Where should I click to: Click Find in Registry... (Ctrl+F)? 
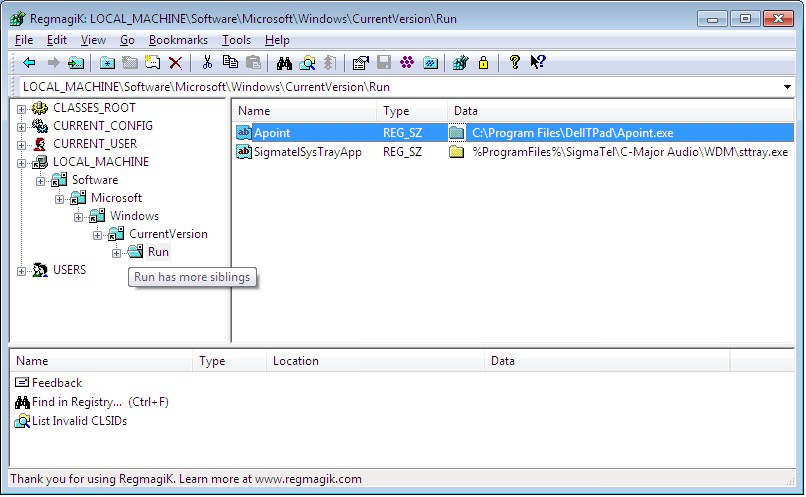pyautogui.click(x=100, y=402)
